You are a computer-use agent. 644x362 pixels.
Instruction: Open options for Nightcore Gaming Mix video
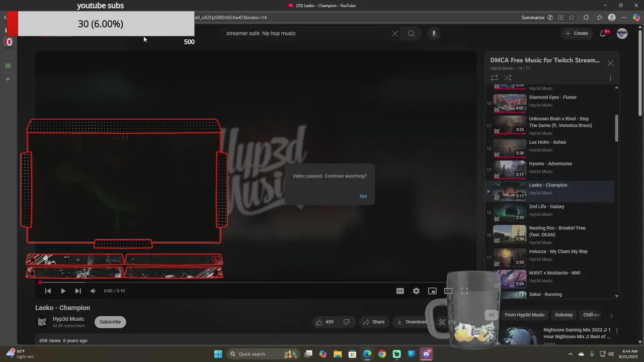pyautogui.click(x=617, y=331)
